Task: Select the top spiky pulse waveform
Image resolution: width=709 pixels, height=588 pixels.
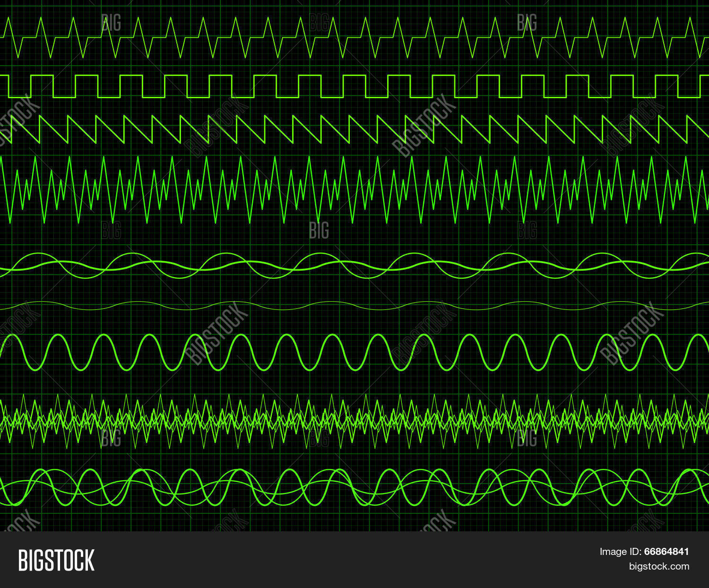Action: point(354,37)
